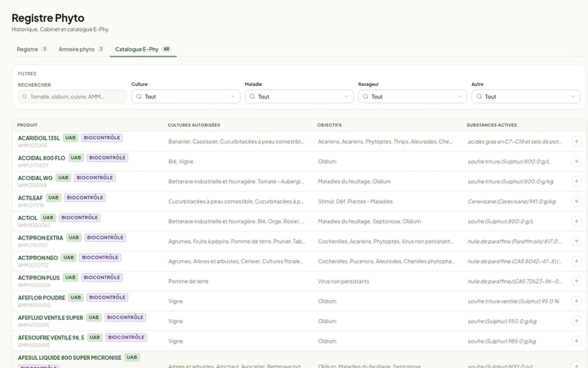This screenshot has height=368, width=588.
Task: Click the cultures cell 'Blé, Vigne'
Action: coord(180,161)
